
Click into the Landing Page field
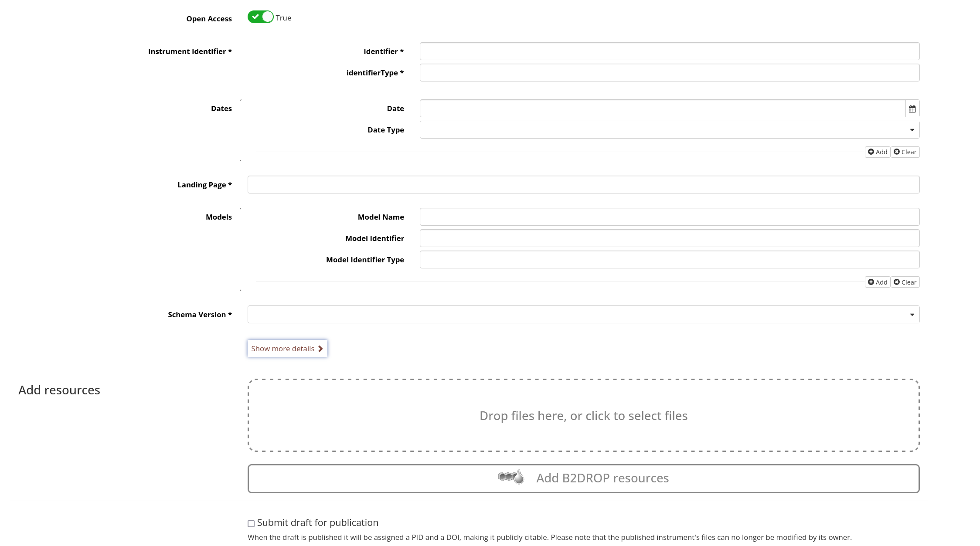tap(583, 185)
